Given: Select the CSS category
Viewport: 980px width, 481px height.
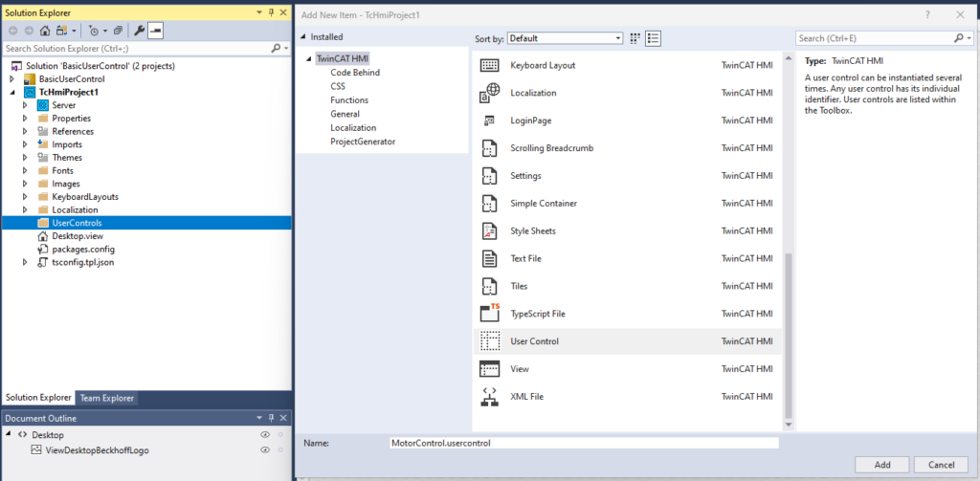Looking at the screenshot, I should pos(338,86).
